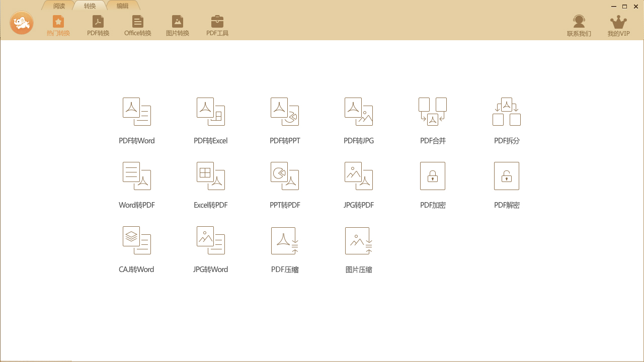
Task: Open 我的VIP membership page
Action: 618,26
